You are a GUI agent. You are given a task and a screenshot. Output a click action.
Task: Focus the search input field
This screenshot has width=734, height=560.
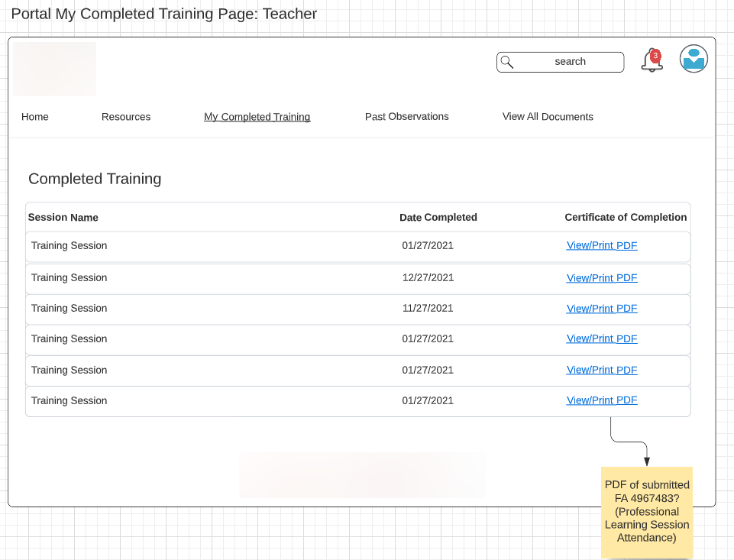(569, 62)
